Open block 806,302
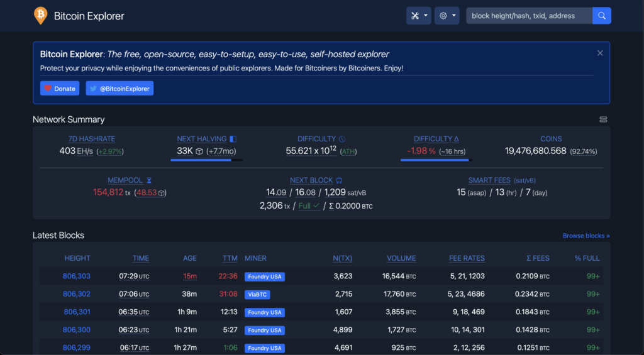This screenshot has width=644, height=355. click(x=76, y=294)
